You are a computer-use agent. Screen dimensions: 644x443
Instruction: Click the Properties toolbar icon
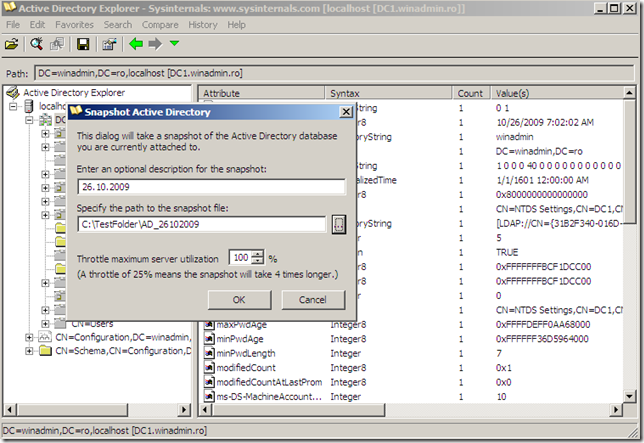(109, 44)
